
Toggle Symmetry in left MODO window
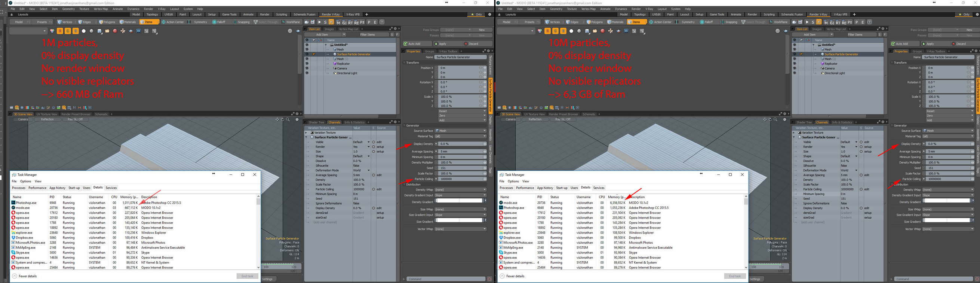(198, 22)
